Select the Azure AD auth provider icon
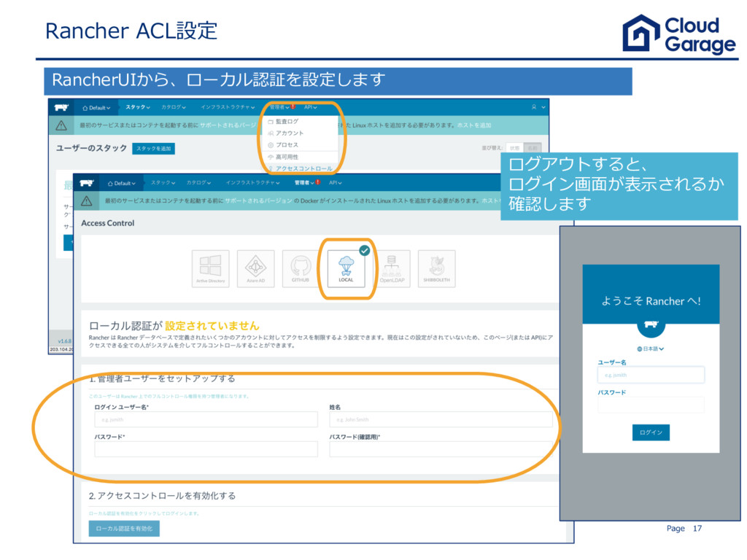This screenshot has height=560, width=747. pos(255,268)
